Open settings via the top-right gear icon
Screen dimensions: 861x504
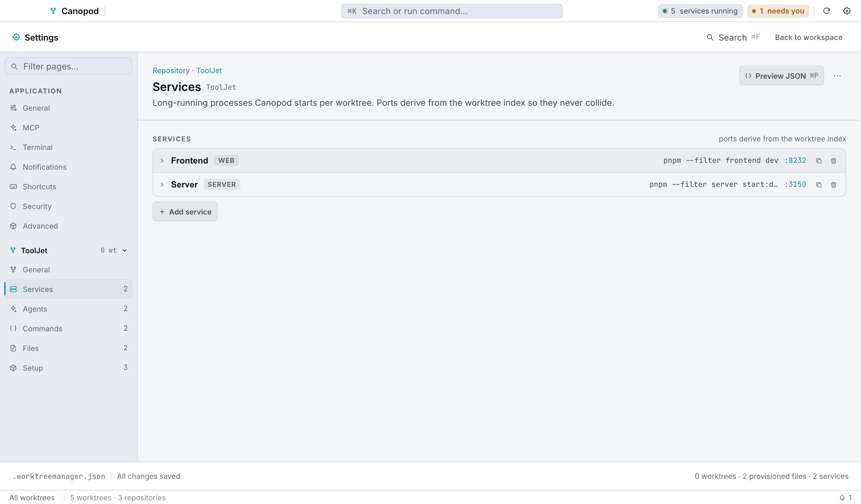tap(847, 11)
